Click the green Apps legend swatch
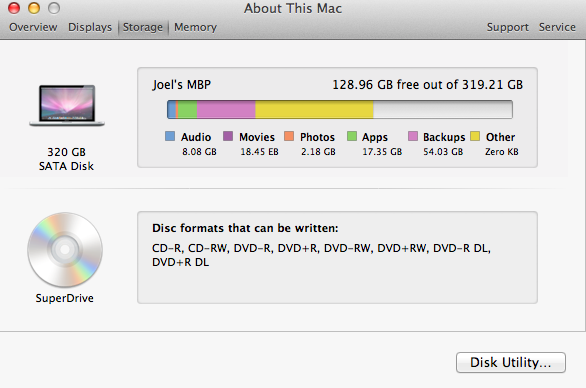 pyautogui.click(x=352, y=136)
